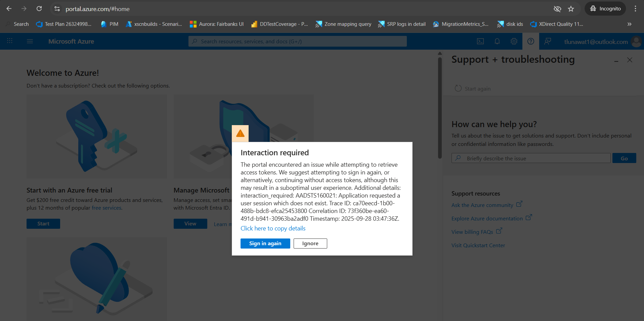Open the free services link
The height and width of the screenshot is (321, 644).
[106, 208]
